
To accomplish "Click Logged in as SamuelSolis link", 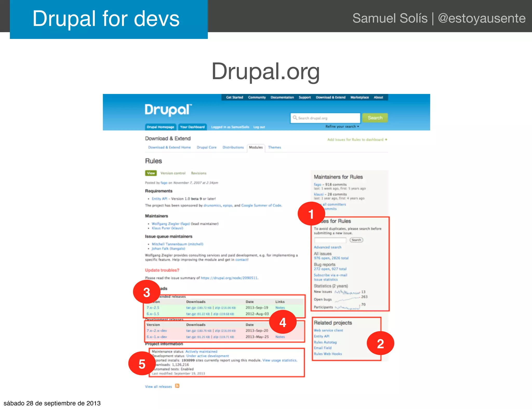I will pyautogui.click(x=230, y=127).
